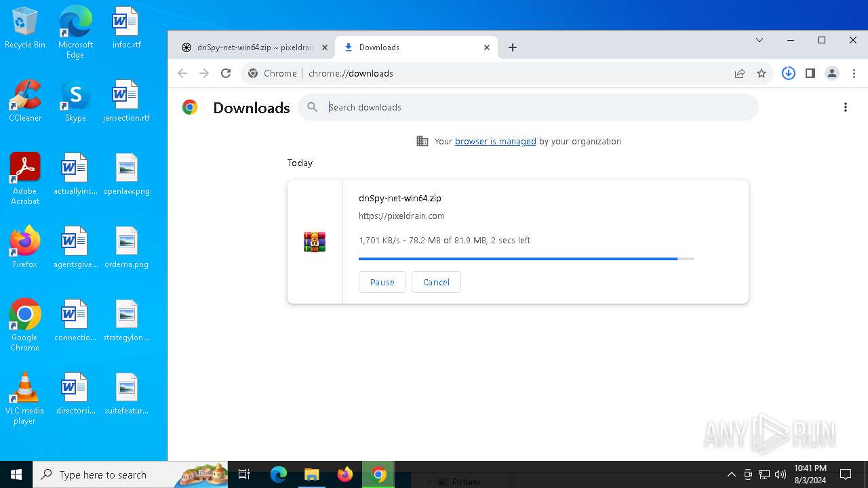Select the infoc.rtf desktop file
The height and width of the screenshot is (488, 868).
pyautogui.click(x=126, y=28)
